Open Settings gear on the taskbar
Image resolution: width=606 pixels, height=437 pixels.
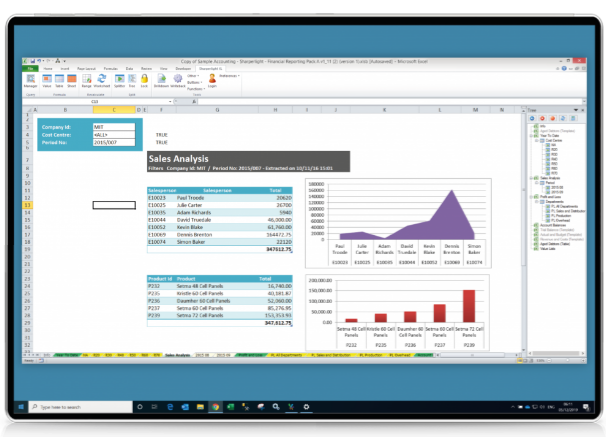[x=306, y=406]
